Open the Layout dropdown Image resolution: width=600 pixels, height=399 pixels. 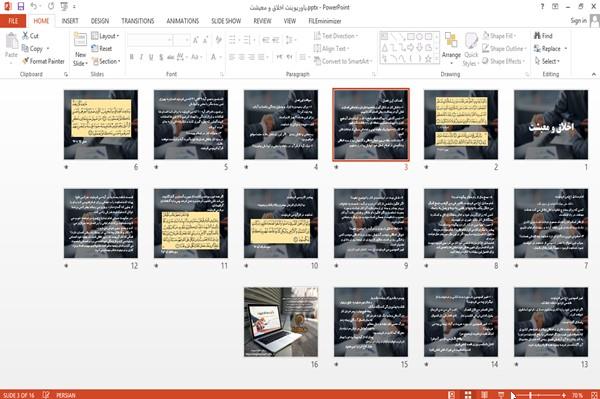pos(105,36)
